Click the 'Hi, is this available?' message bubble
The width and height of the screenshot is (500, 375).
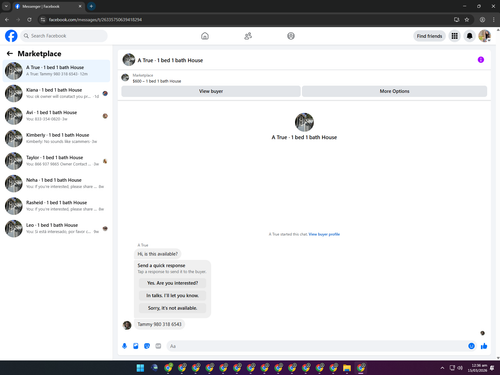157,254
